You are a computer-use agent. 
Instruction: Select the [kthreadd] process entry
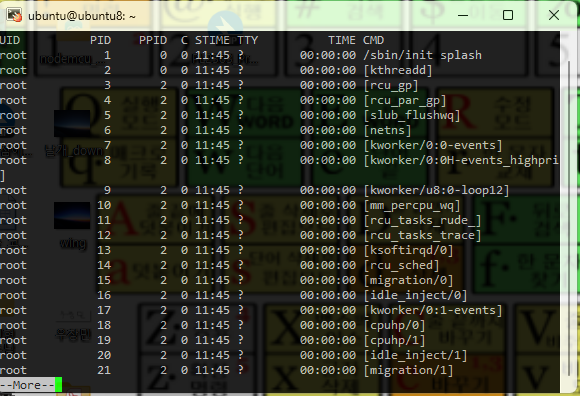pyautogui.click(x=398, y=70)
